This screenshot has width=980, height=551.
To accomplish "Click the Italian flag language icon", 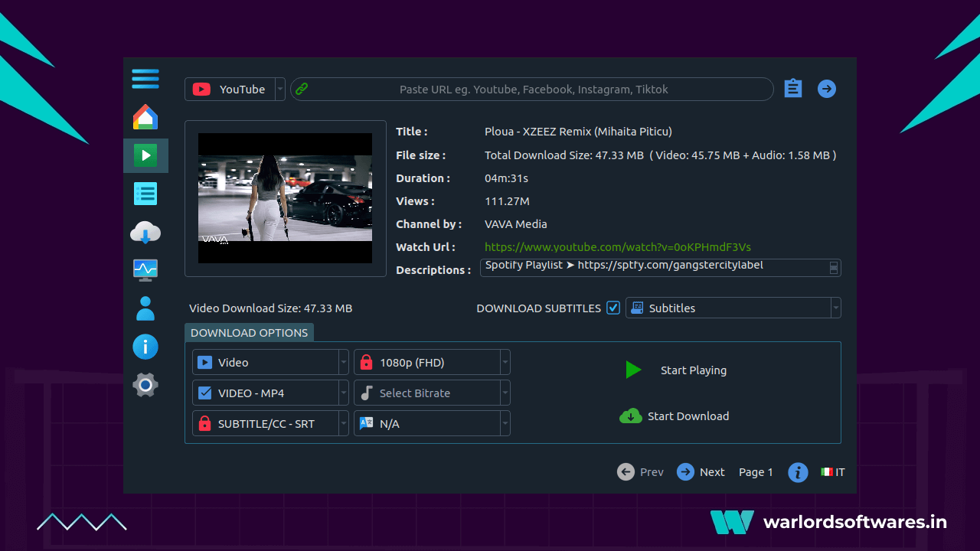I will (x=827, y=472).
